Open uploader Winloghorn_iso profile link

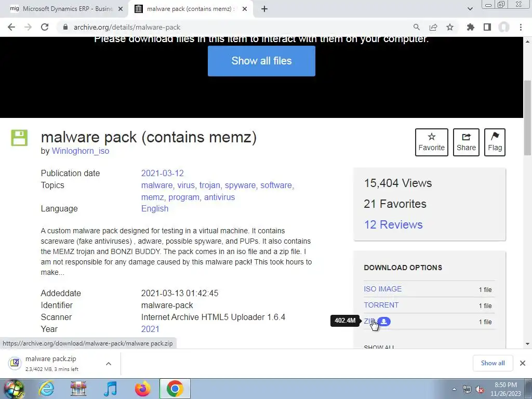pos(81,151)
